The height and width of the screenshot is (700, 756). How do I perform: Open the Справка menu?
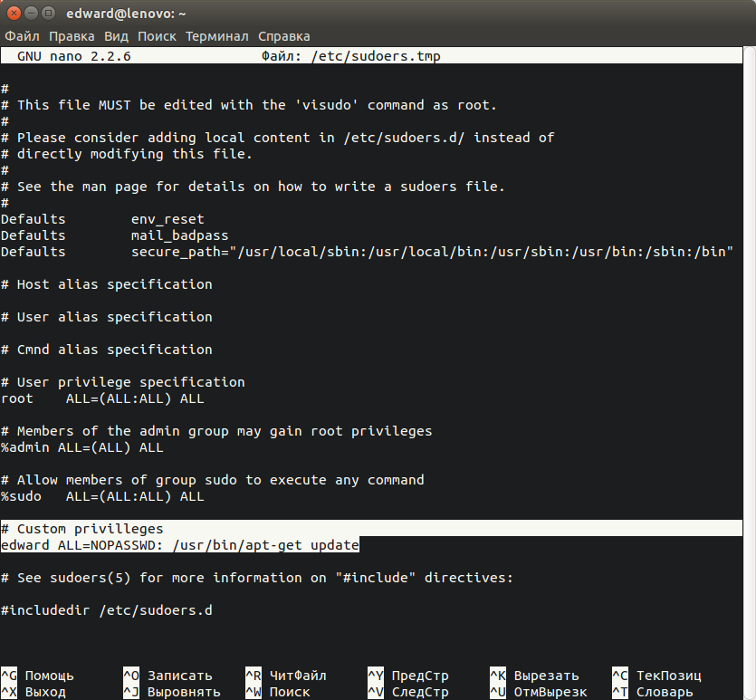284,36
